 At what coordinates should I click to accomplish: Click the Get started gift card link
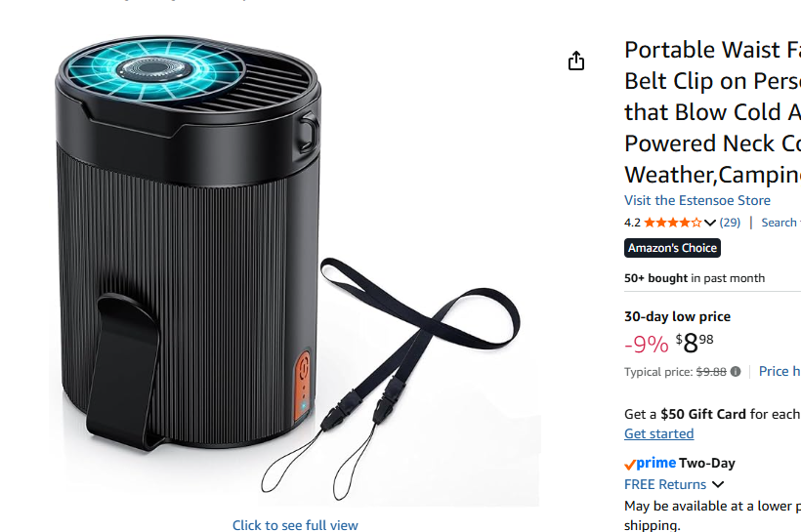click(658, 433)
